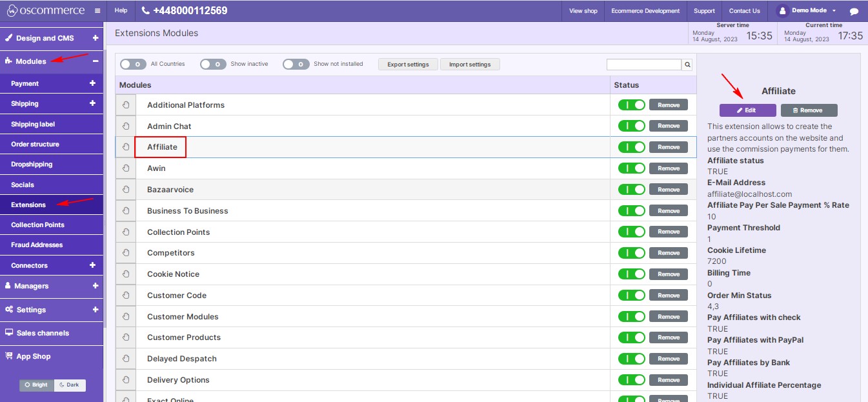Click the drag handle for Admin Chat

(126, 126)
